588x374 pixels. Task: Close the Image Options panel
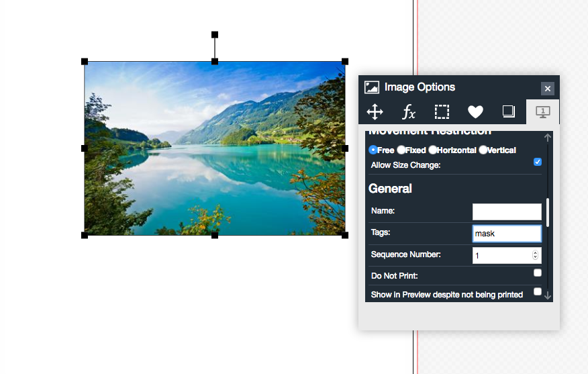pyautogui.click(x=548, y=89)
